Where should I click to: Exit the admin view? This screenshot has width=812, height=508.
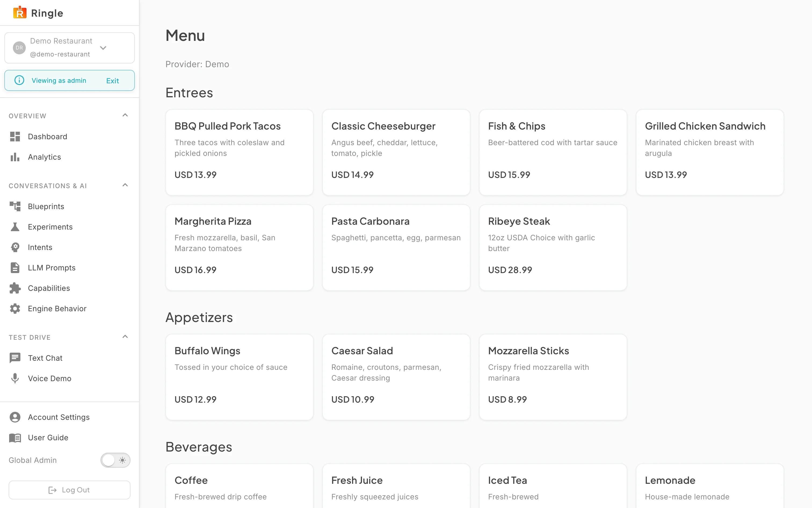coord(113,81)
